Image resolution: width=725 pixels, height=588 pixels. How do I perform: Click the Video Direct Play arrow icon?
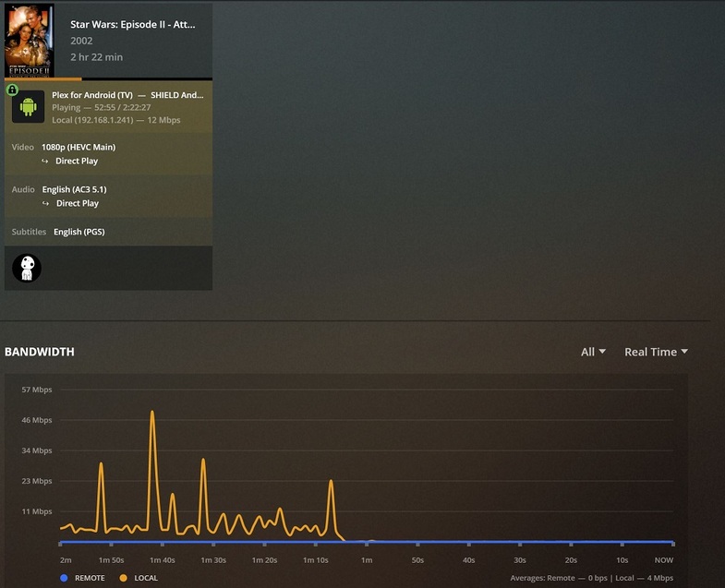click(45, 161)
